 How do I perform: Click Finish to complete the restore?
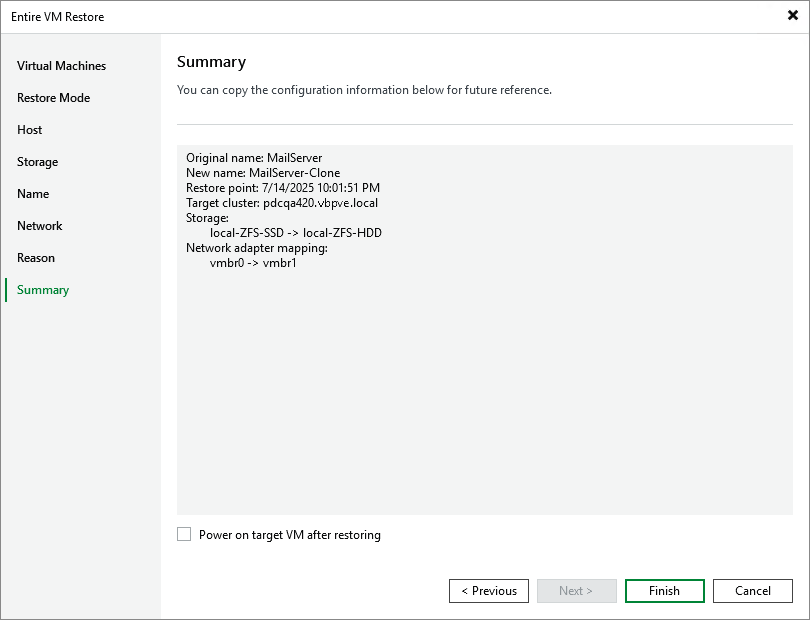664,590
